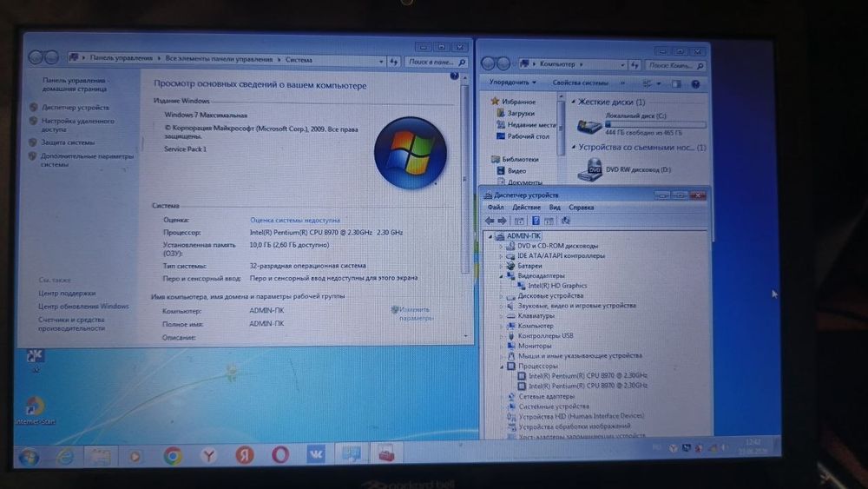Screen dimensions: 868x489
Task: Select Intel(R) HD Graphics device
Action: pyautogui.click(x=557, y=286)
